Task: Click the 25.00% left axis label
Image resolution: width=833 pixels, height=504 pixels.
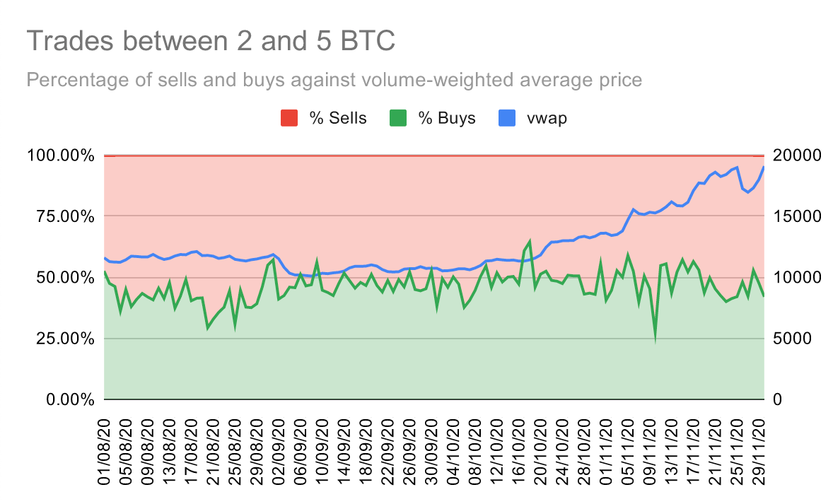Action: 65,339
